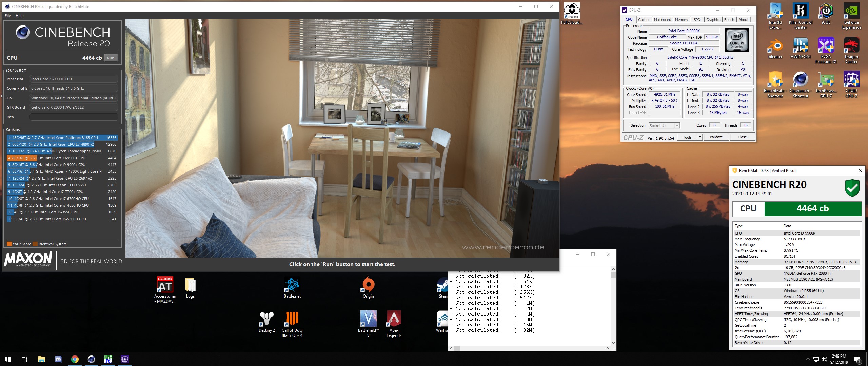Close the BenchMate Verified Result window
The height and width of the screenshot is (366, 868).
click(860, 170)
